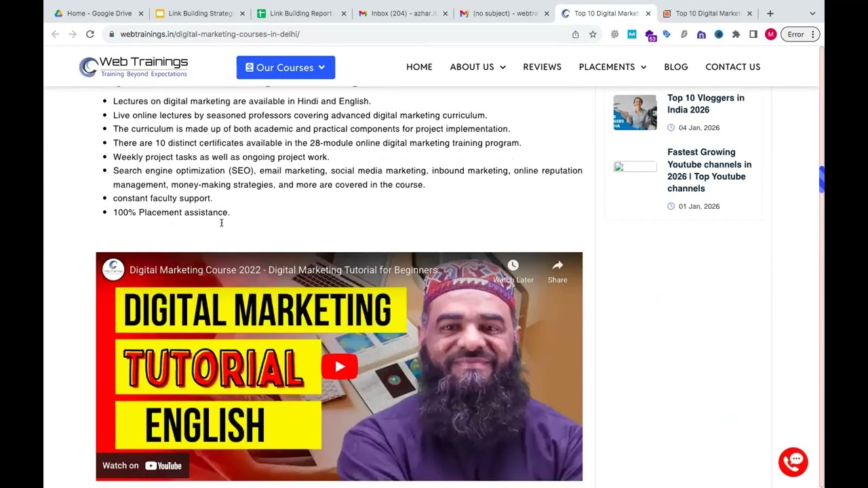Expand the PLACEMENTS menu
868x488 pixels.
pyautogui.click(x=612, y=67)
